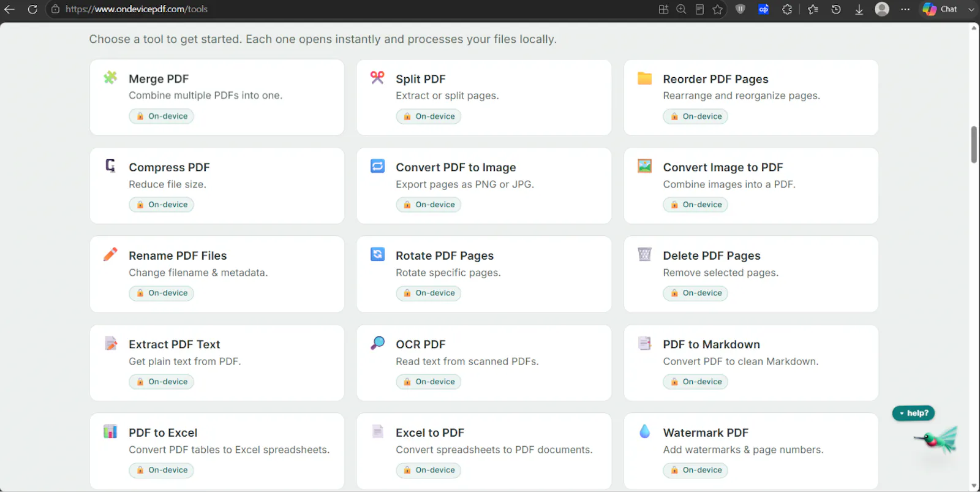The width and height of the screenshot is (980, 492).
Task: Reload the page with the refresh icon
Action: pyautogui.click(x=32, y=9)
